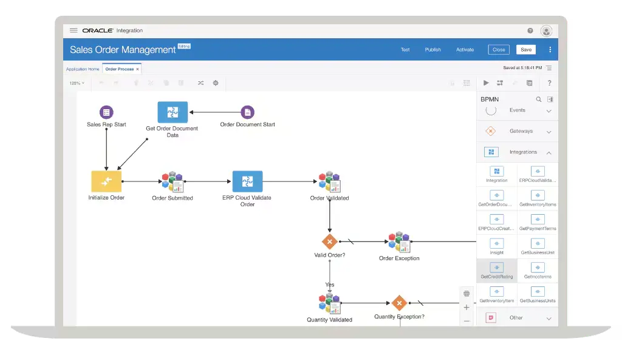The image size is (622, 364).
Task: Zoom out the canvas with minus button
Action: click(x=466, y=321)
